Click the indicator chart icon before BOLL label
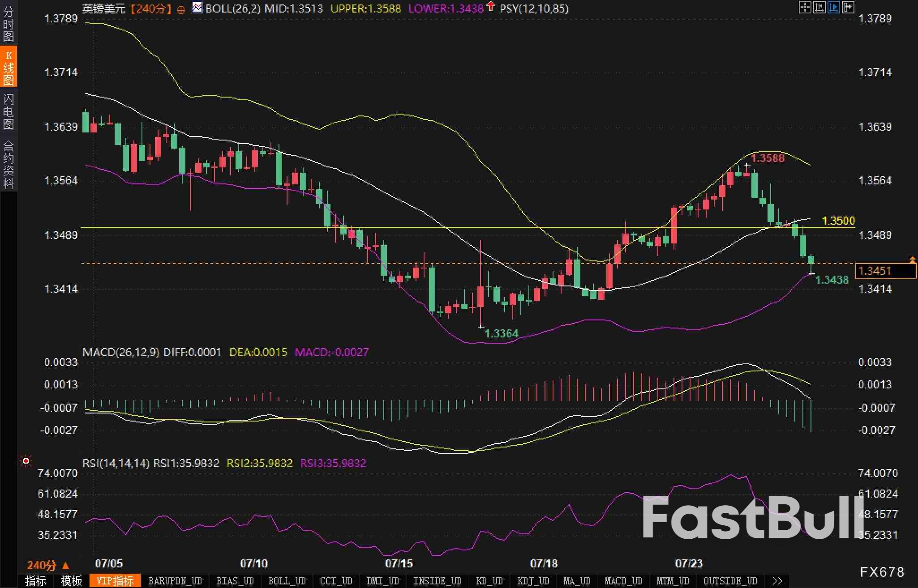This screenshot has height=588, width=918. 197,8
